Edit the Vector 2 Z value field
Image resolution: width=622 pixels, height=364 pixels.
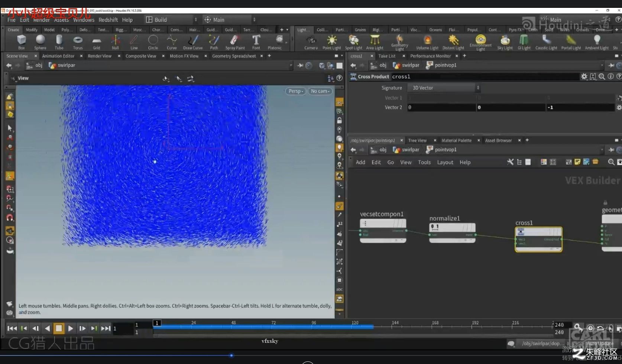[x=580, y=107]
